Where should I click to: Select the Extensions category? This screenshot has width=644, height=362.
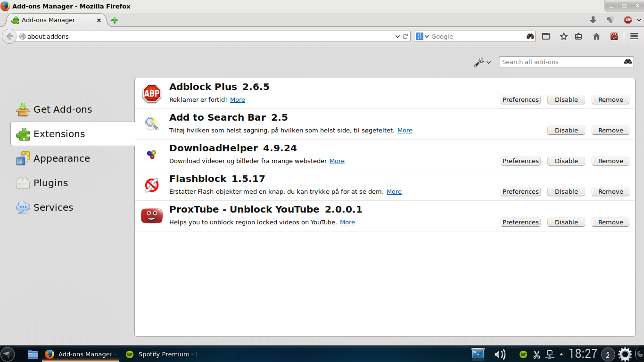point(73,134)
